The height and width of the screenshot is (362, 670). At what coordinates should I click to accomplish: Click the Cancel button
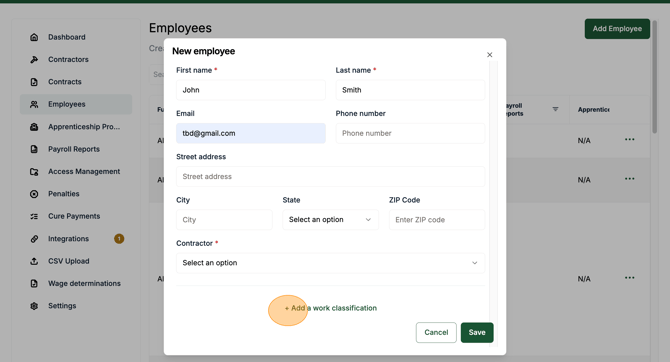point(436,333)
